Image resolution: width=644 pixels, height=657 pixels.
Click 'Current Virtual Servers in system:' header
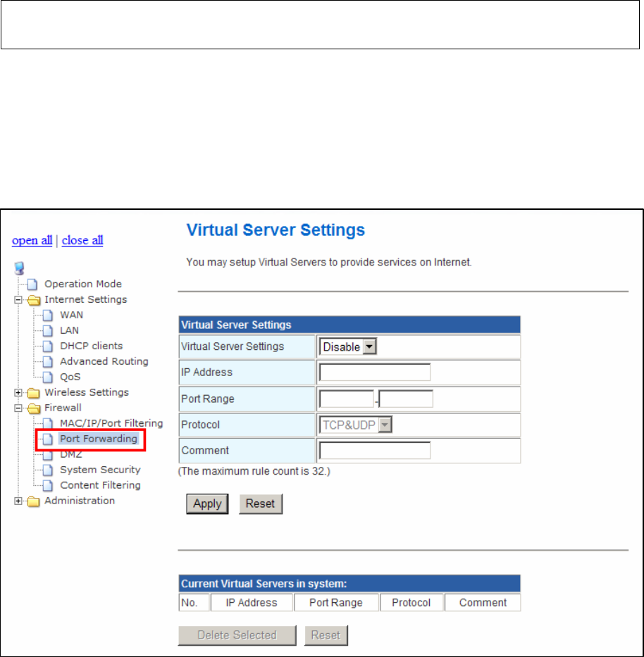coord(349,584)
